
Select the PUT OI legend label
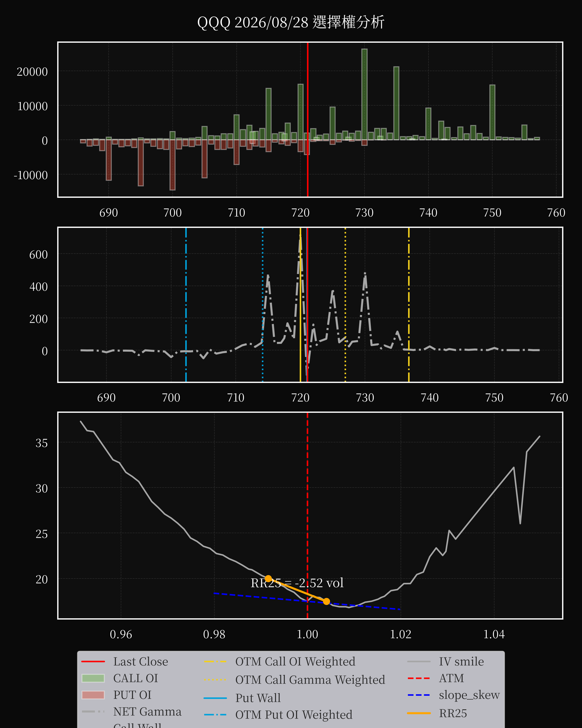click(x=132, y=695)
